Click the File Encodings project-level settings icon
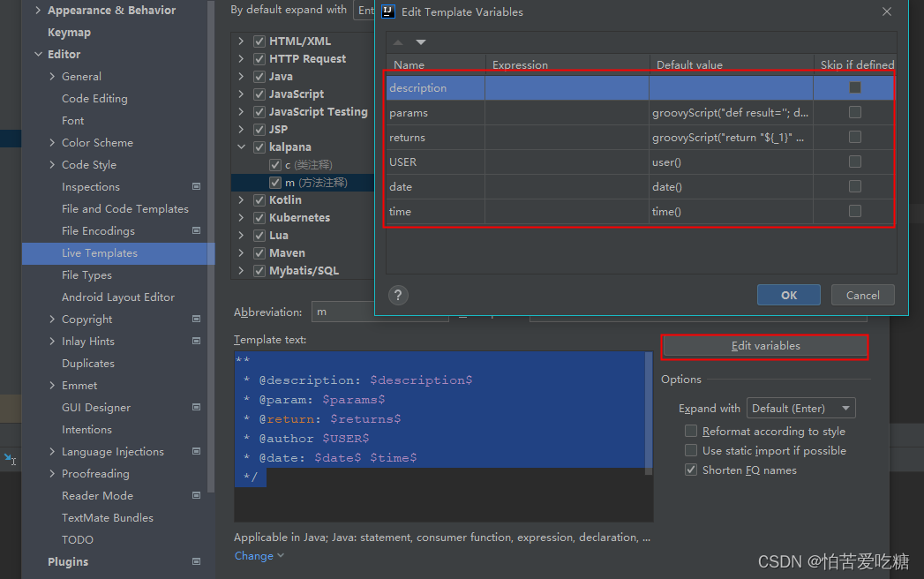This screenshot has height=579, width=924. 196,230
